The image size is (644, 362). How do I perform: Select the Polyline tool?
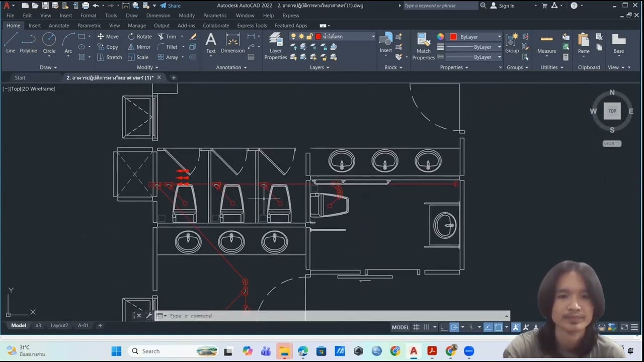[28, 43]
